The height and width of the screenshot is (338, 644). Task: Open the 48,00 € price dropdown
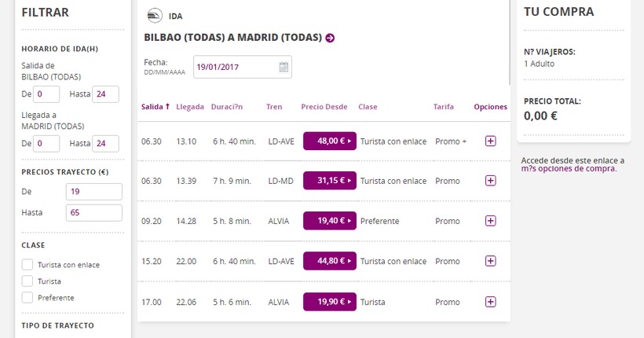329,141
